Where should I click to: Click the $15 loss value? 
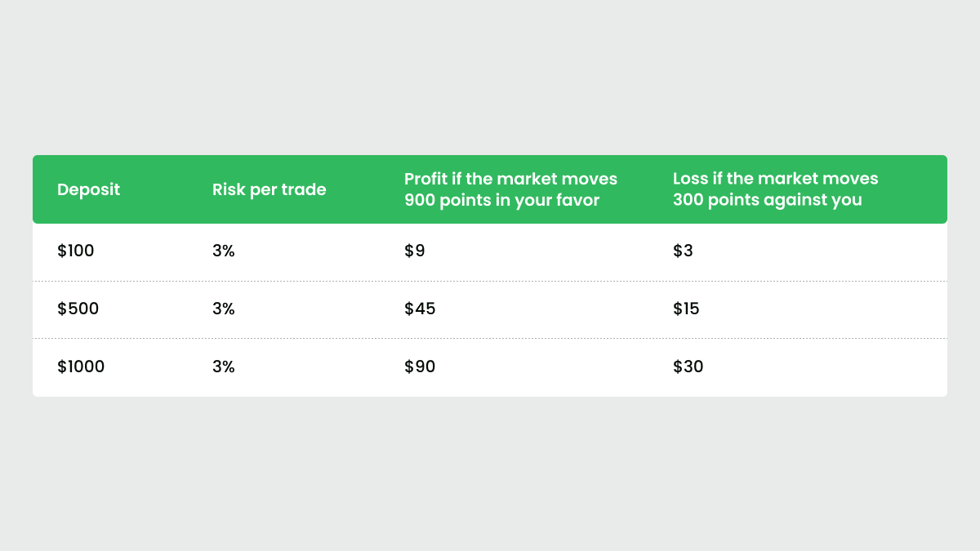click(686, 309)
